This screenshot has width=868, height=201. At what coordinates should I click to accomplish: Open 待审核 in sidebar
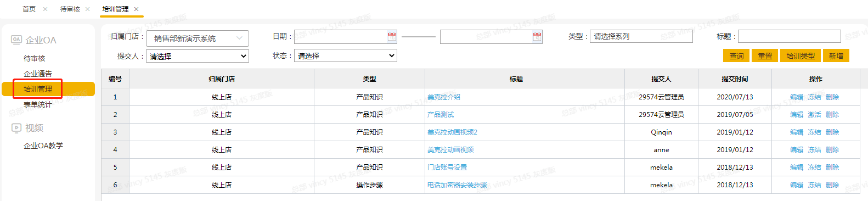pos(34,58)
